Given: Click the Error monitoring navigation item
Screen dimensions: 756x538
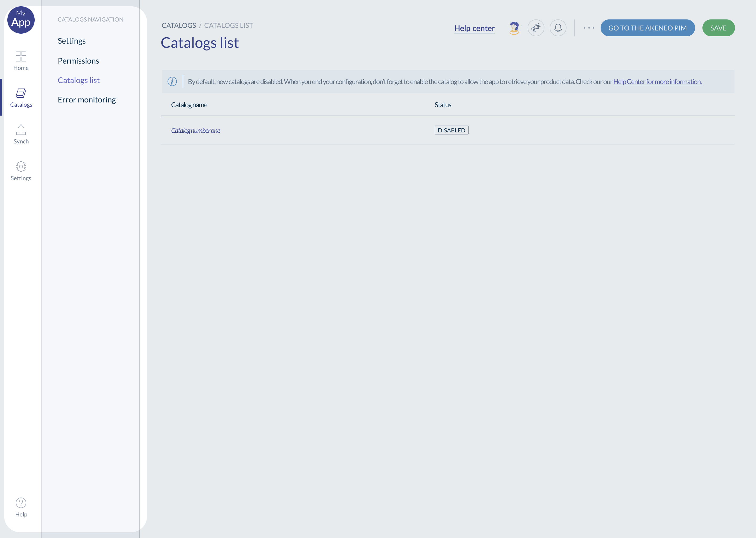Looking at the screenshot, I should click(x=87, y=100).
